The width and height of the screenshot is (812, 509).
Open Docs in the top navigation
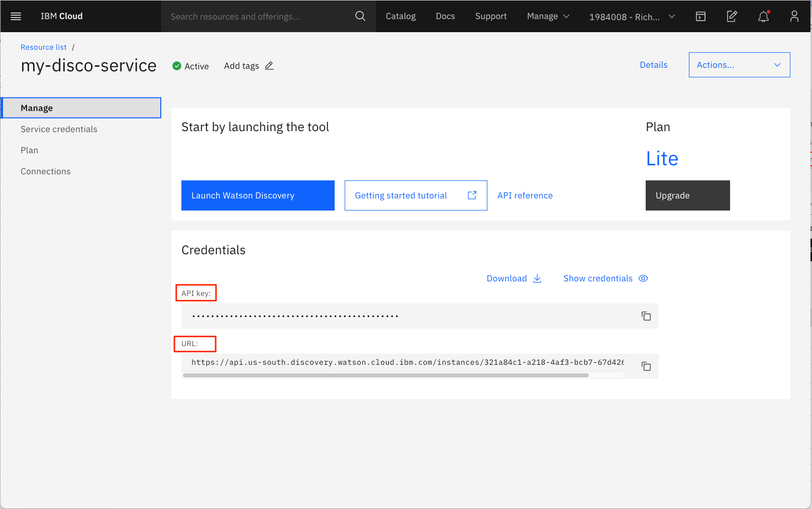(445, 16)
